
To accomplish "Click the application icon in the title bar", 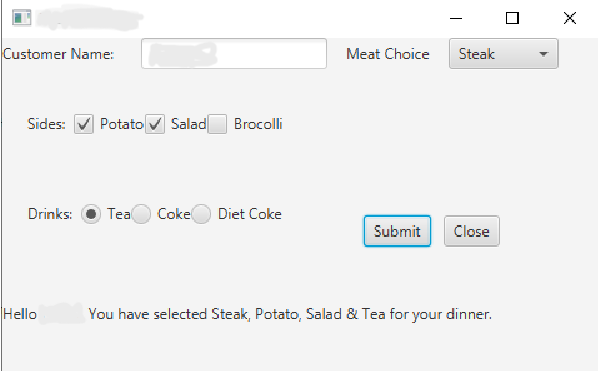I will click(x=21, y=18).
